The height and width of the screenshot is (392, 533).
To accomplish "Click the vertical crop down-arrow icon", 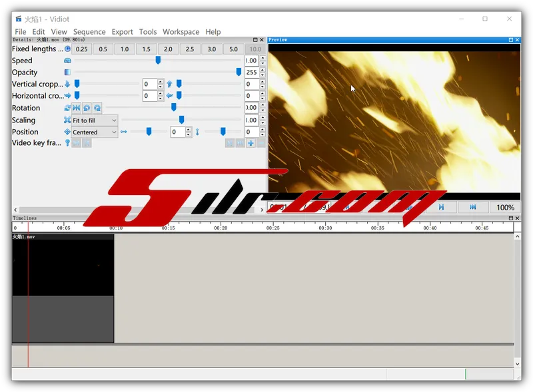I will click(67, 84).
